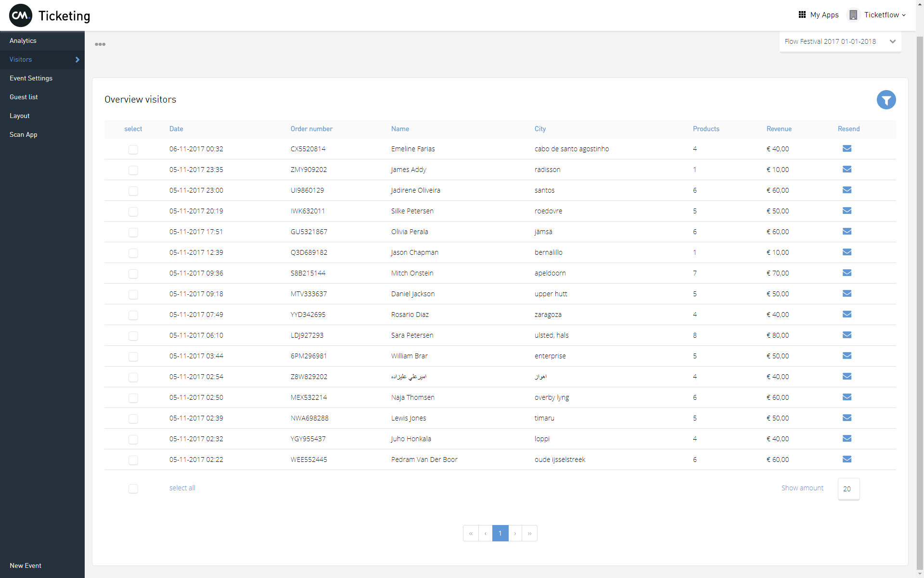This screenshot has width=924, height=578.
Task: Go to previous page of results
Action: click(486, 533)
